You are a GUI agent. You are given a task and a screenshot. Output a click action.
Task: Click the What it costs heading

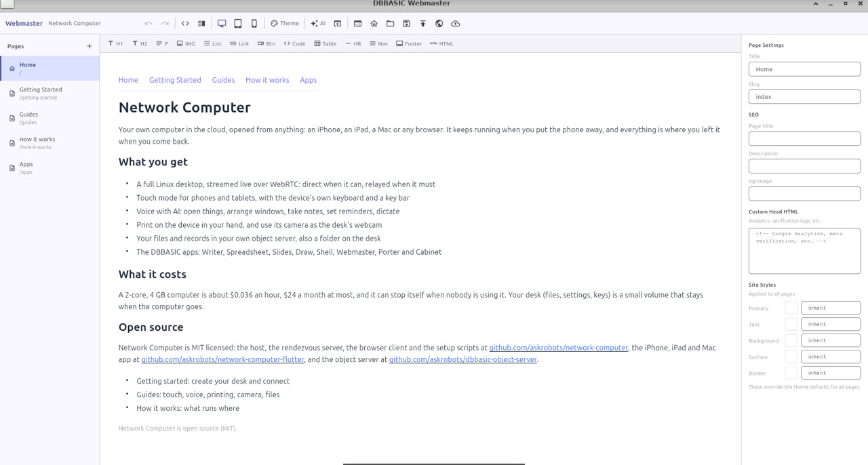(x=153, y=275)
